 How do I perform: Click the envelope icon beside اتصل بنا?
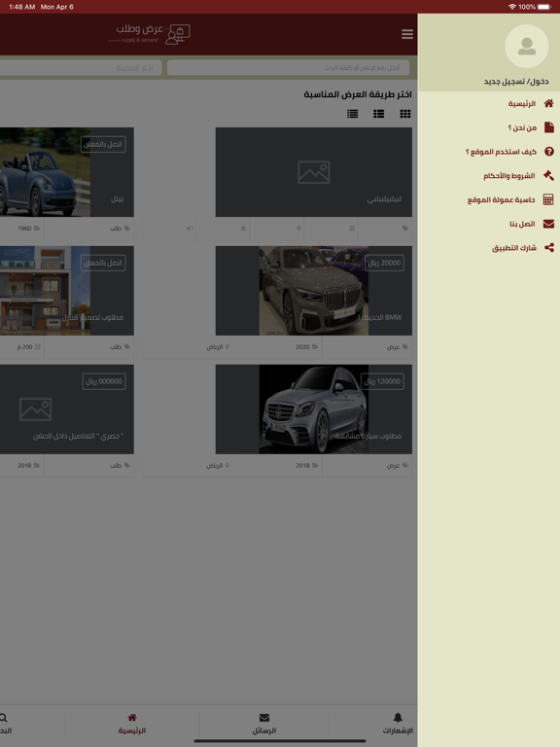[x=548, y=224]
